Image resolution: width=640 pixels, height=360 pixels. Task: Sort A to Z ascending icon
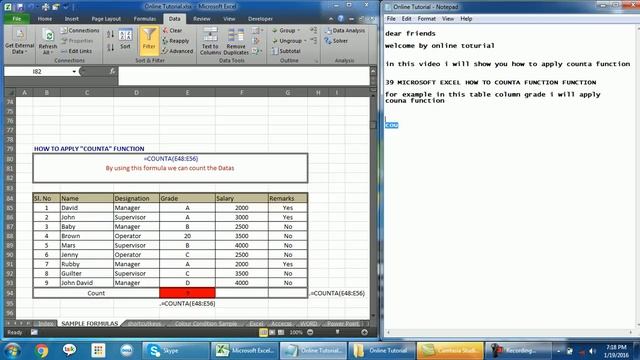pos(110,35)
